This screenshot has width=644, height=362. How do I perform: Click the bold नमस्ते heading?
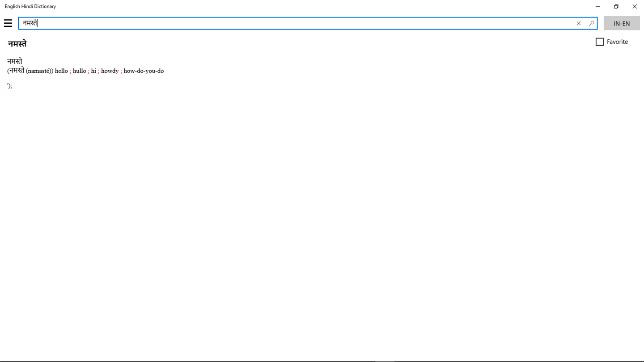tap(17, 44)
